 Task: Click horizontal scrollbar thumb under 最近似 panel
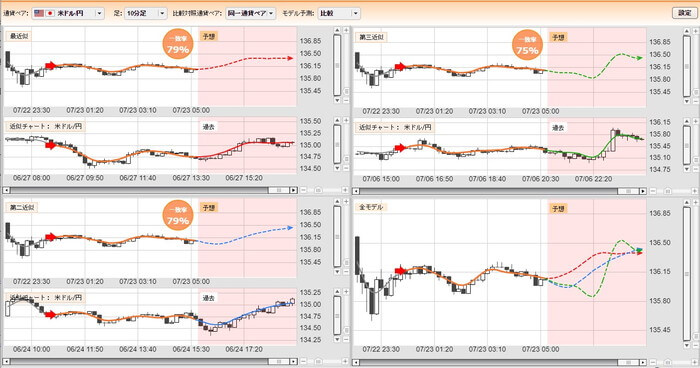(x=279, y=190)
